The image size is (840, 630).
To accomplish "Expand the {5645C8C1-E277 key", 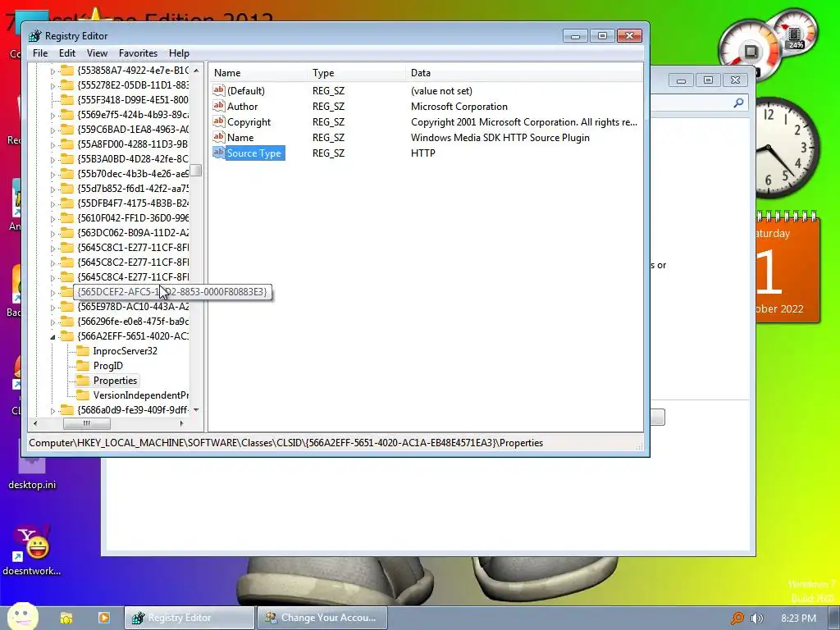I will coord(52,248).
